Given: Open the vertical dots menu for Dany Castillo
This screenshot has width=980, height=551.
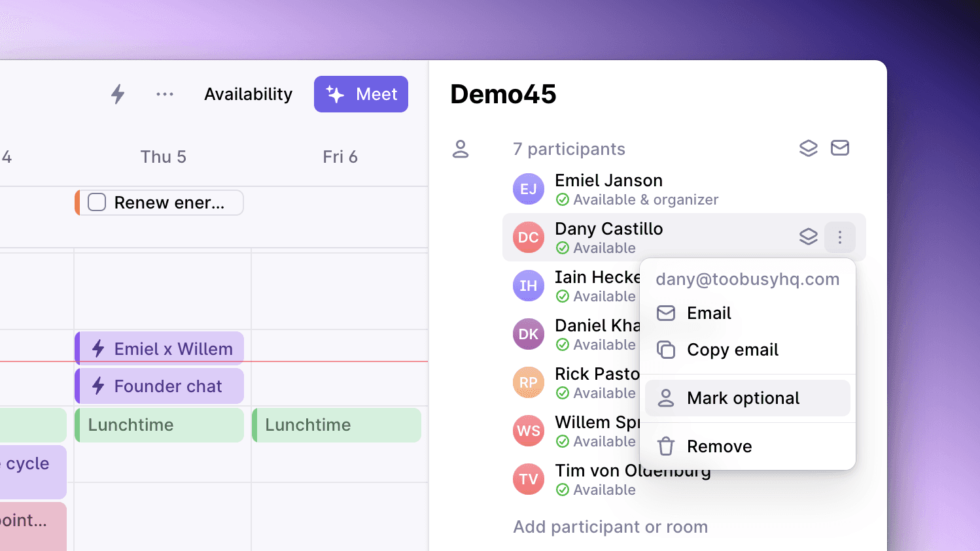Looking at the screenshot, I should [840, 237].
